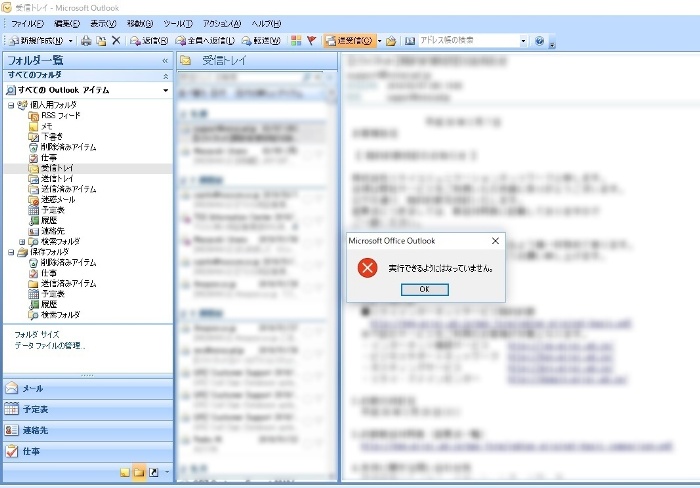Click the 転送 forward button
This screenshot has height=488, width=700.
[x=261, y=41]
